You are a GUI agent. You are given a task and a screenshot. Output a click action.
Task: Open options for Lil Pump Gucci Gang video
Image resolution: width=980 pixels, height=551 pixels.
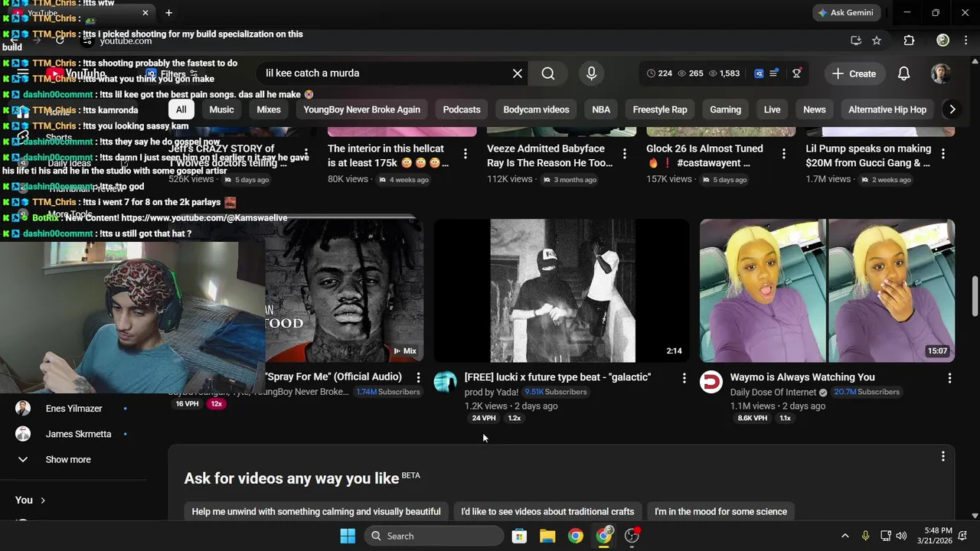pos(942,154)
